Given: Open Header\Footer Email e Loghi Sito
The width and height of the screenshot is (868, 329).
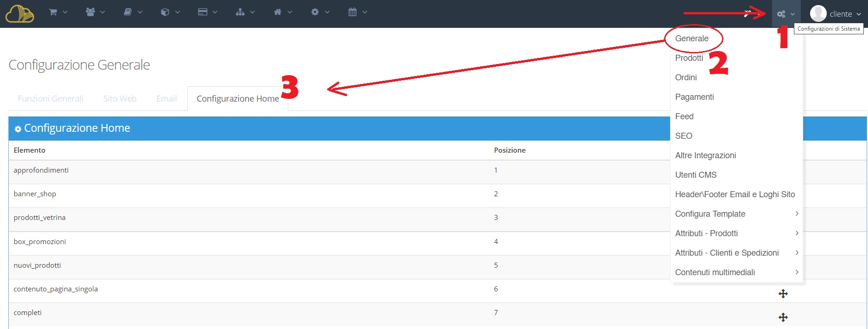Looking at the screenshot, I should point(735,194).
